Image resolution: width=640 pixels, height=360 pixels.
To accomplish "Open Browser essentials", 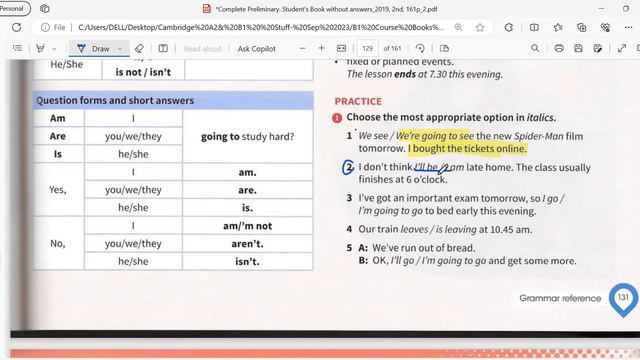I will 605,27.
